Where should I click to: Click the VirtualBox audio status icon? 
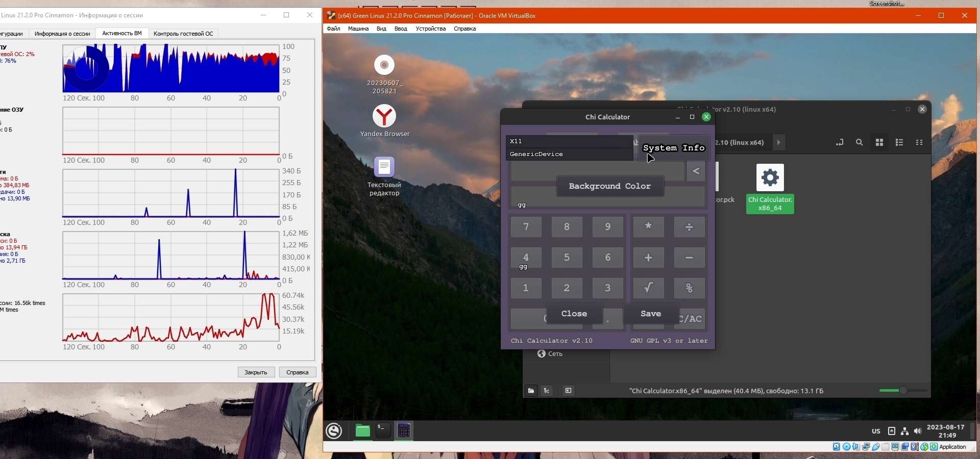click(x=856, y=447)
